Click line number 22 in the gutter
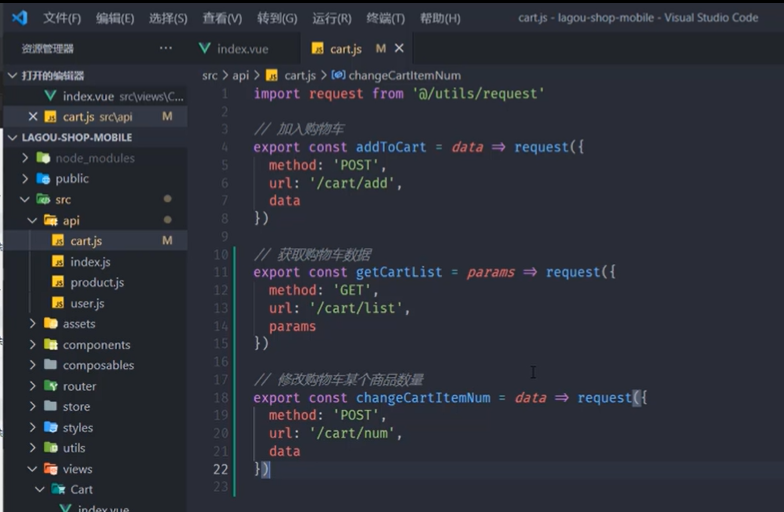 pyautogui.click(x=220, y=469)
